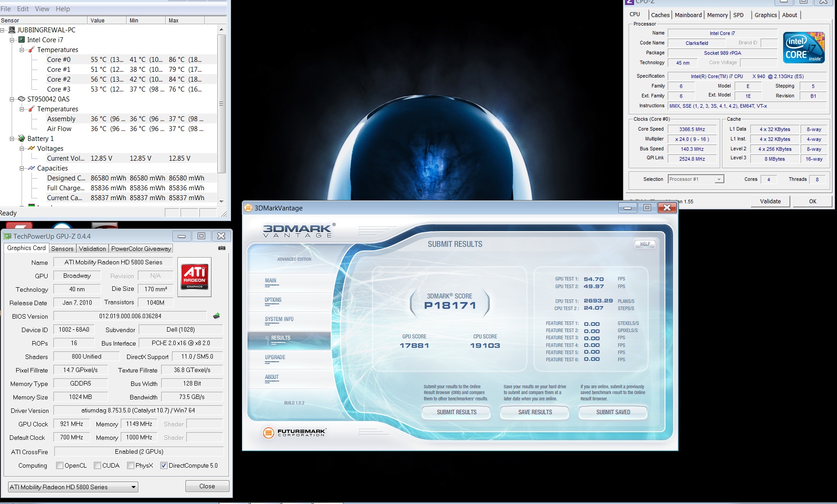This screenshot has width=837, height=504.
Task: Switch to the Validation tab in GPU-Z
Action: (x=93, y=249)
